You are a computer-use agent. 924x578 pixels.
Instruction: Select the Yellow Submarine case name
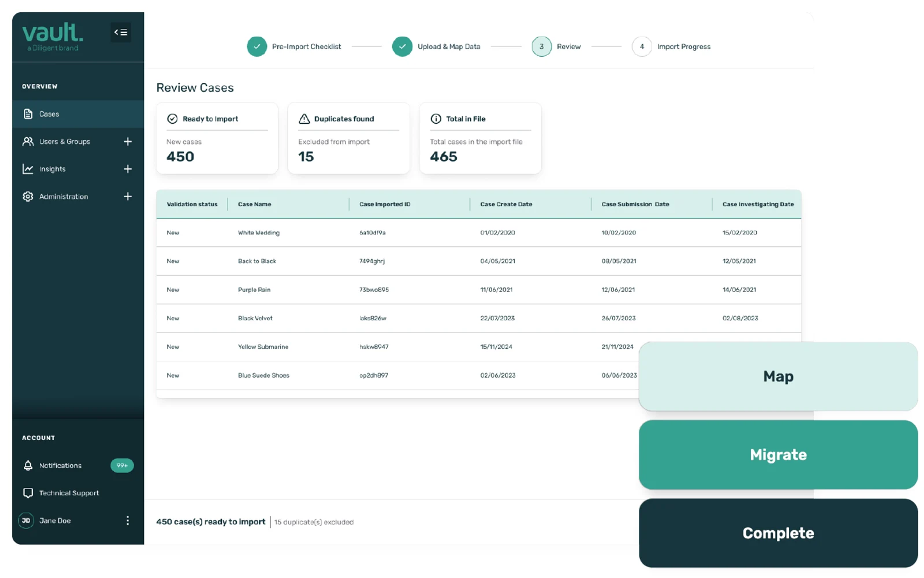(263, 347)
